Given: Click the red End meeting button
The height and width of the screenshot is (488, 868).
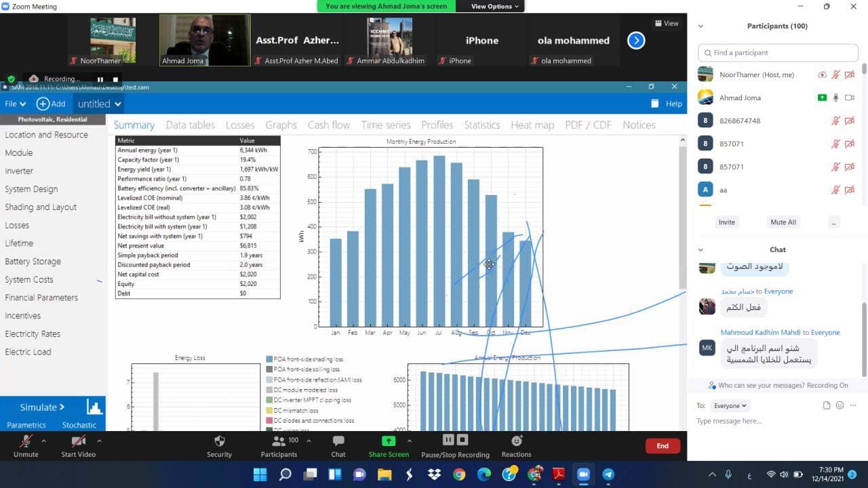Looking at the screenshot, I should pyautogui.click(x=662, y=445).
